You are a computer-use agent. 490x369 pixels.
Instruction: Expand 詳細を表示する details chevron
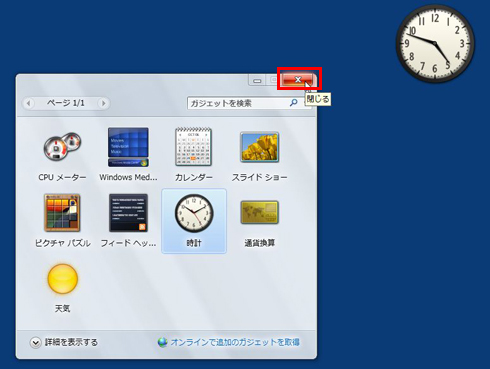[x=35, y=342]
